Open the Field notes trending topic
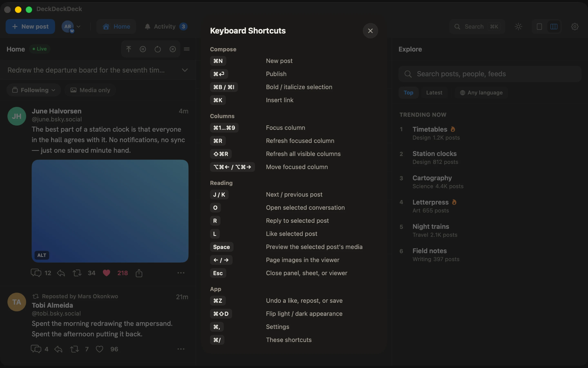This screenshot has width=588, height=368. click(429, 251)
